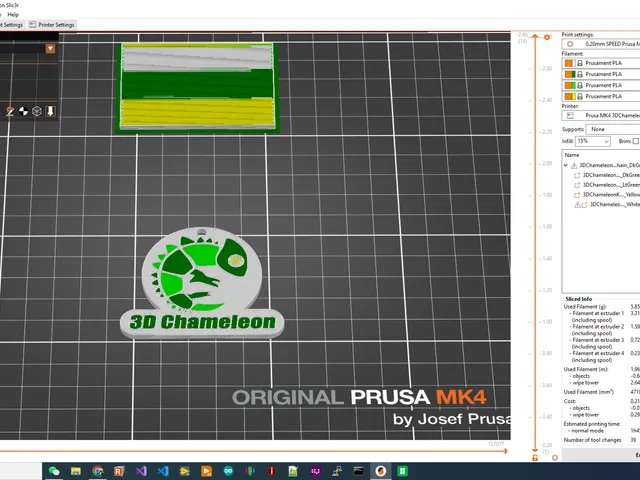Open the Supports dropdown showing None
Viewport: 640px width, 480px height.
click(613, 129)
